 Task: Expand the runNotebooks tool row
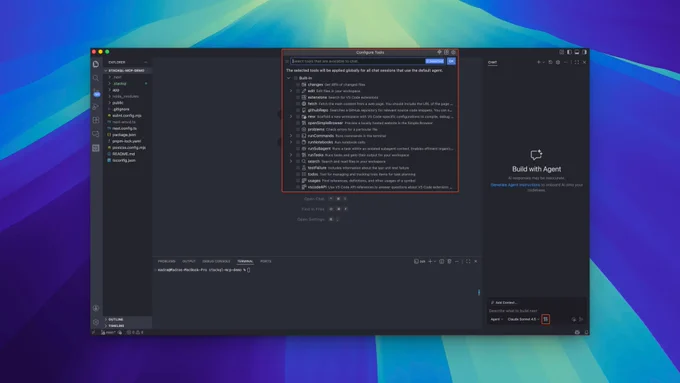(x=291, y=142)
